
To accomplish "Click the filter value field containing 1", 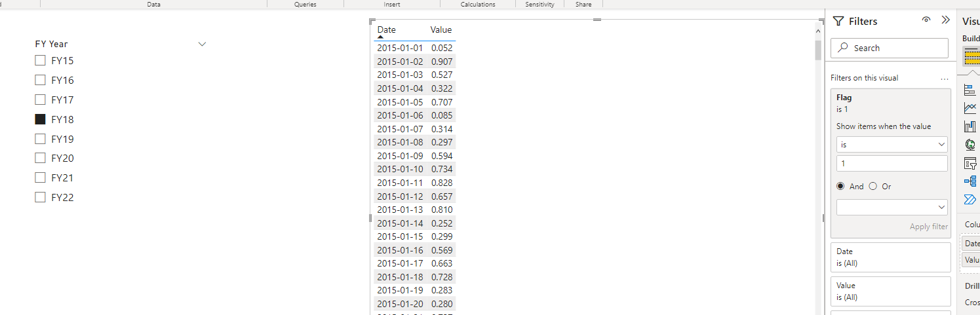I will pyautogui.click(x=892, y=164).
